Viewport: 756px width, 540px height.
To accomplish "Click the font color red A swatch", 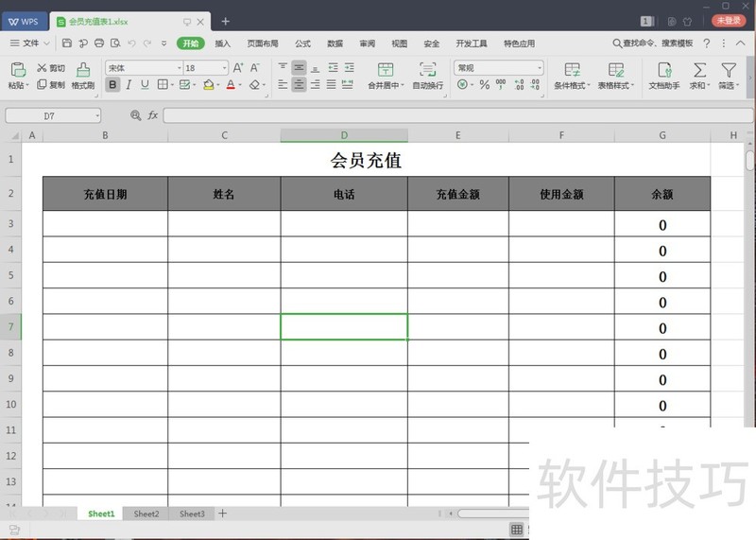I will coord(230,85).
